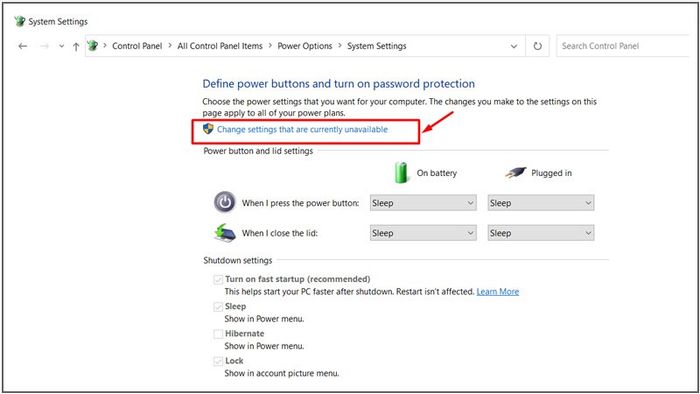Click the Back navigation arrow
Screen dimensions: 700x394
pyautogui.click(x=23, y=46)
